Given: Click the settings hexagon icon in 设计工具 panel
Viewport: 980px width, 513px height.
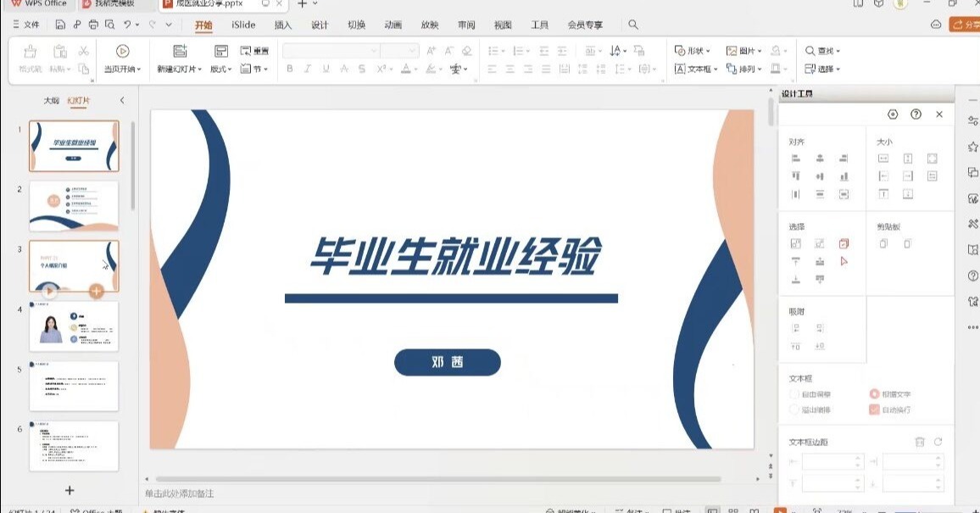Looking at the screenshot, I should tap(893, 114).
